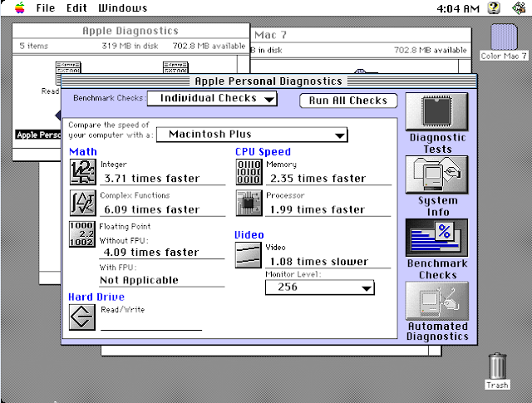This screenshot has width=532, height=403.
Task: Click the Apple Personal Diagnostics title bar
Action: tap(268, 81)
